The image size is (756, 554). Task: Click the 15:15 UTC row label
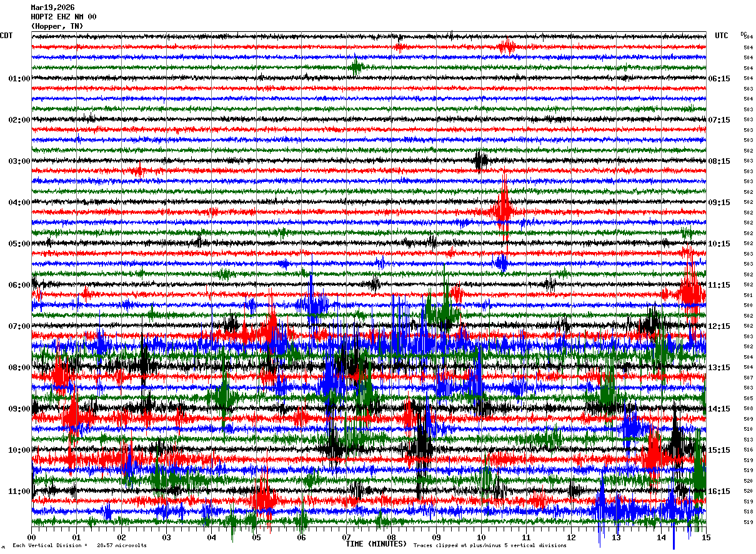click(719, 450)
